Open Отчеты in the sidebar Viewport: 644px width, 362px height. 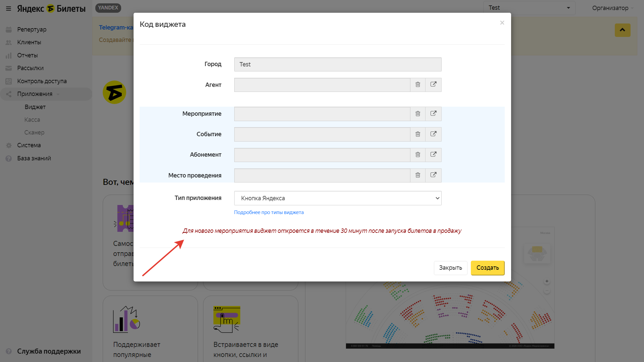28,55
